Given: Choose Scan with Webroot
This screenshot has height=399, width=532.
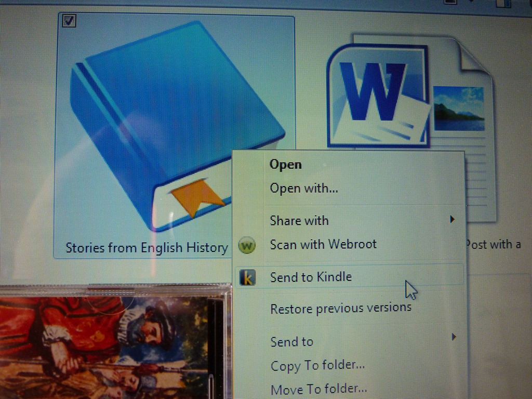Looking at the screenshot, I should point(323,244).
